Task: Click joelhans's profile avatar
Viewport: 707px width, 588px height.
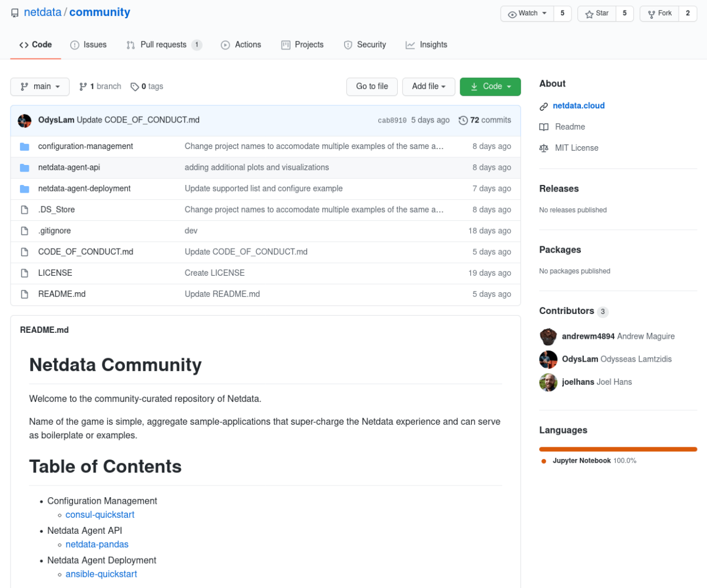Action: pyautogui.click(x=548, y=382)
